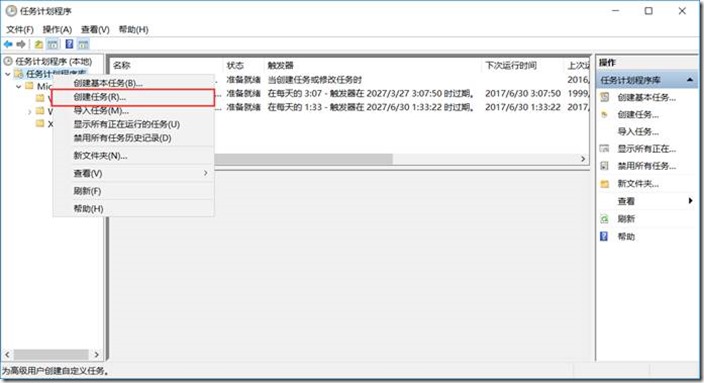Choose 帮助(H) from context menu
704x383 pixels.
[x=133, y=209]
